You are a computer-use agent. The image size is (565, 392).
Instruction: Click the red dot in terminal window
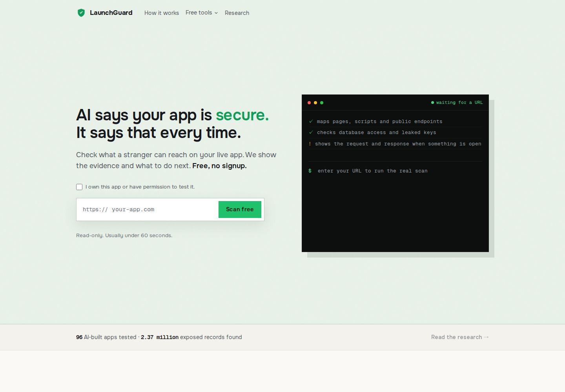coord(309,103)
